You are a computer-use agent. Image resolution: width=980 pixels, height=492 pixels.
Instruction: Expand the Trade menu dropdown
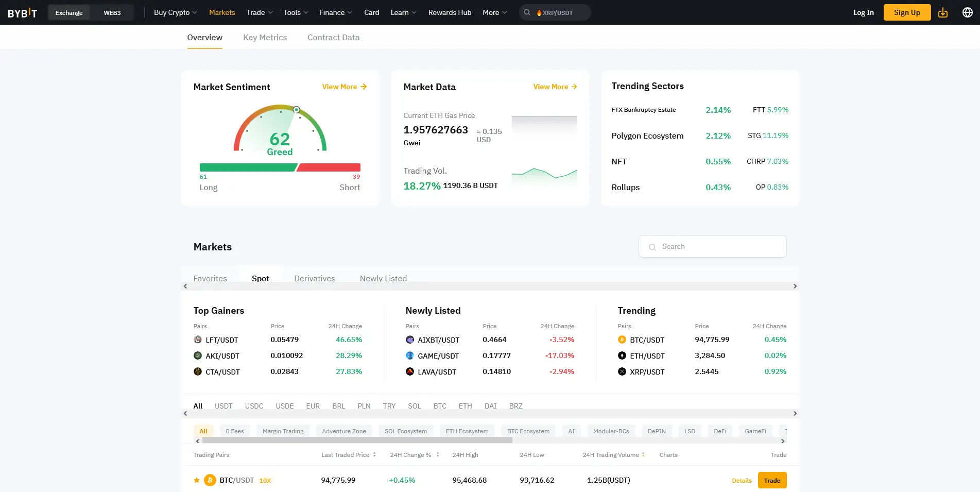click(260, 12)
